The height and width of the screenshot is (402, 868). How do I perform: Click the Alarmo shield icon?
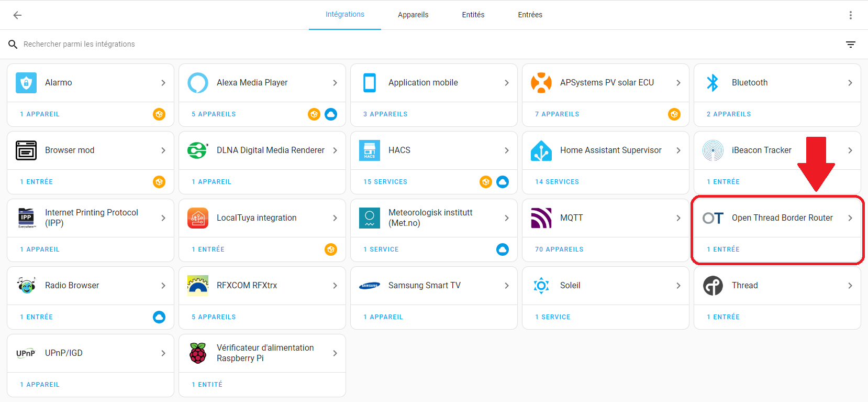26,83
